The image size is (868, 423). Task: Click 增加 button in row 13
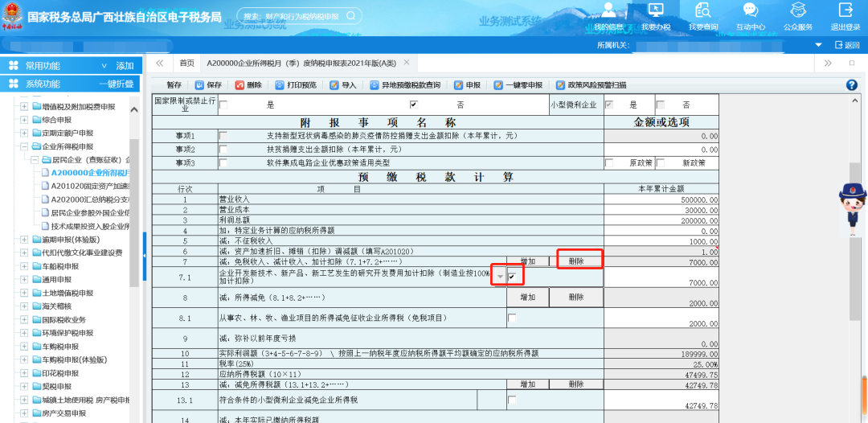[528, 384]
